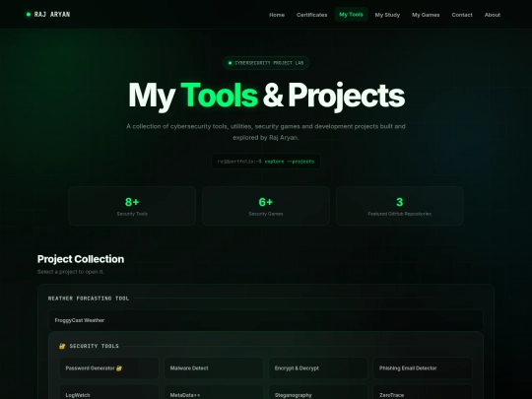Open the Steganography tool
The image size is (532, 399).
(318, 393)
